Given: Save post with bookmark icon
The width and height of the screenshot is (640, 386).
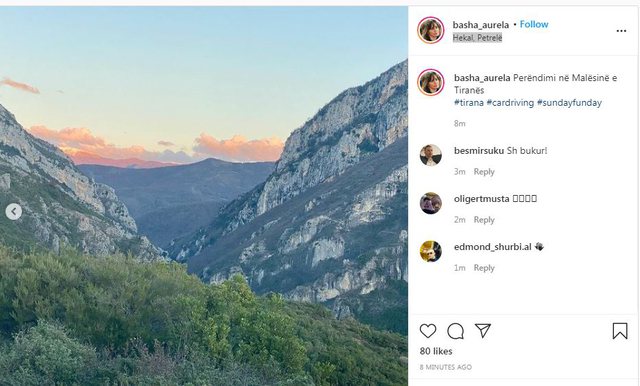Looking at the screenshot, I should [x=620, y=331].
